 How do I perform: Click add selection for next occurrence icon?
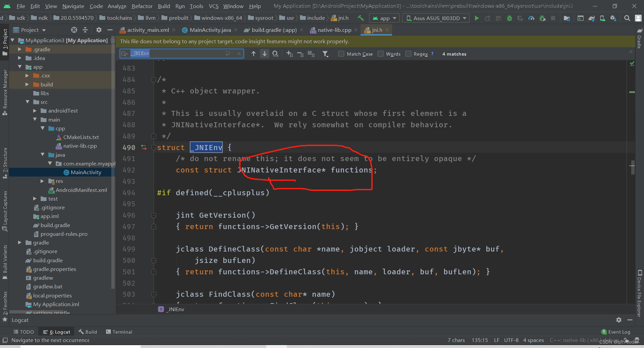tap(290, 54)
